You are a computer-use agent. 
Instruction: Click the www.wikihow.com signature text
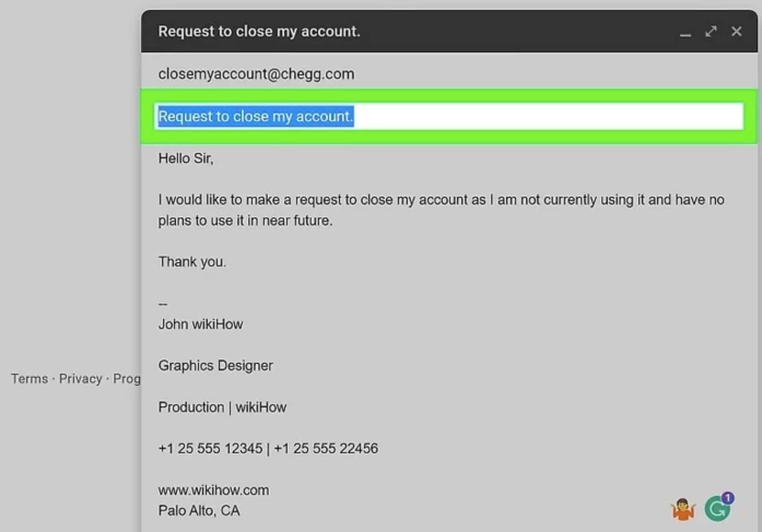click(213, 490)
